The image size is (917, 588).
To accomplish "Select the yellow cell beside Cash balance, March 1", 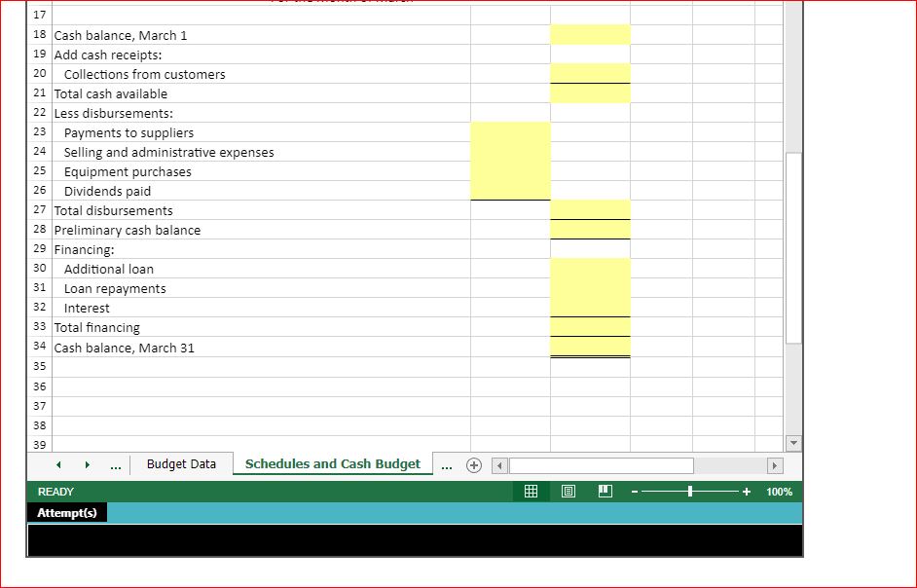I will click(590, 34).
